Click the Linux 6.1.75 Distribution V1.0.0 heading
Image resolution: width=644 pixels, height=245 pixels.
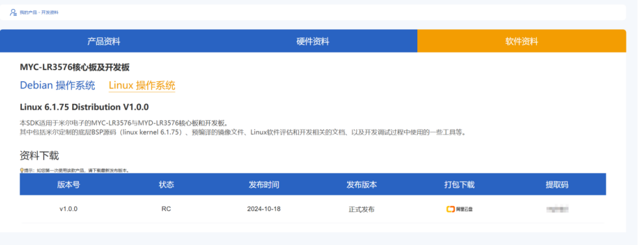pos(84,107)
